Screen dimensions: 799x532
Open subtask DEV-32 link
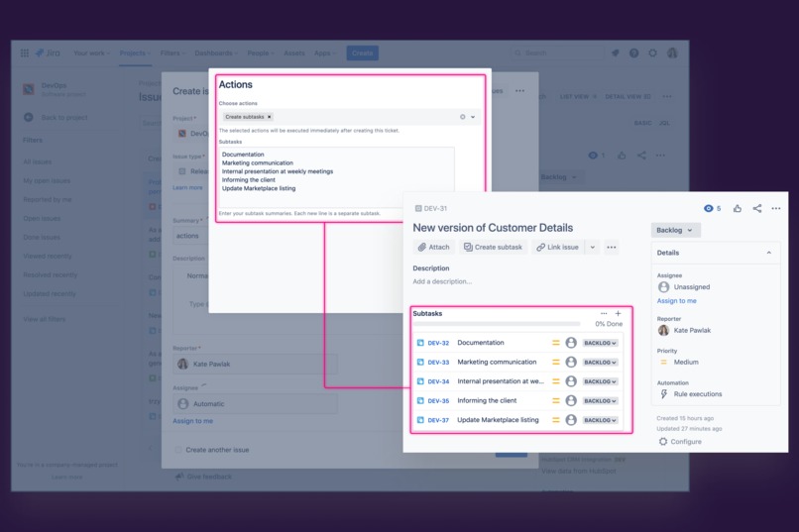coord(438,343)
